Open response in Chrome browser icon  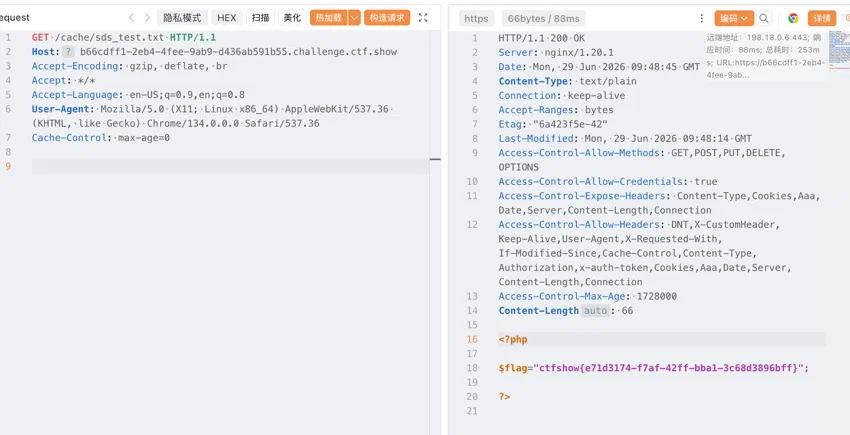point(793,18)
